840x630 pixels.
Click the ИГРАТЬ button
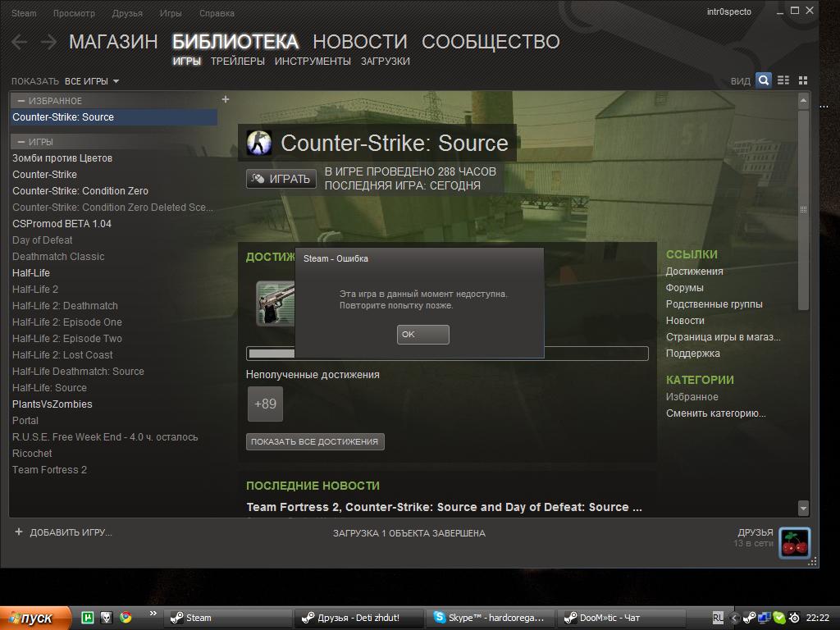(281, 178)
